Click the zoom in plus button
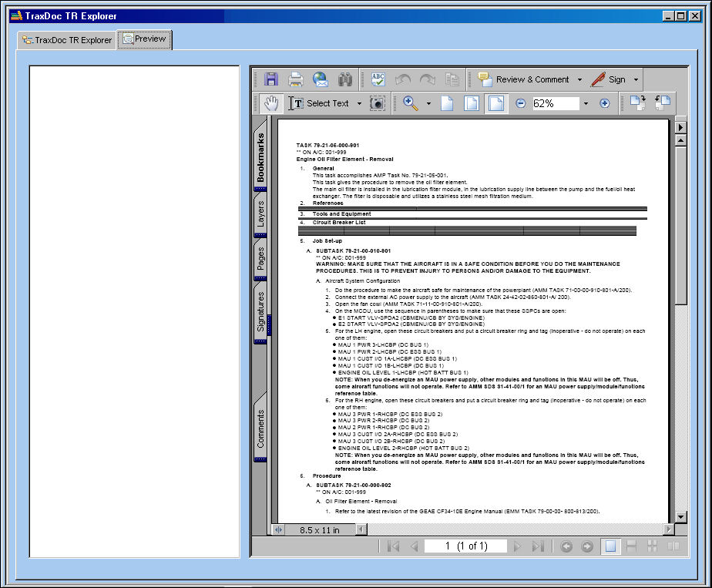The image size is (712, 588). pos(604,103)
